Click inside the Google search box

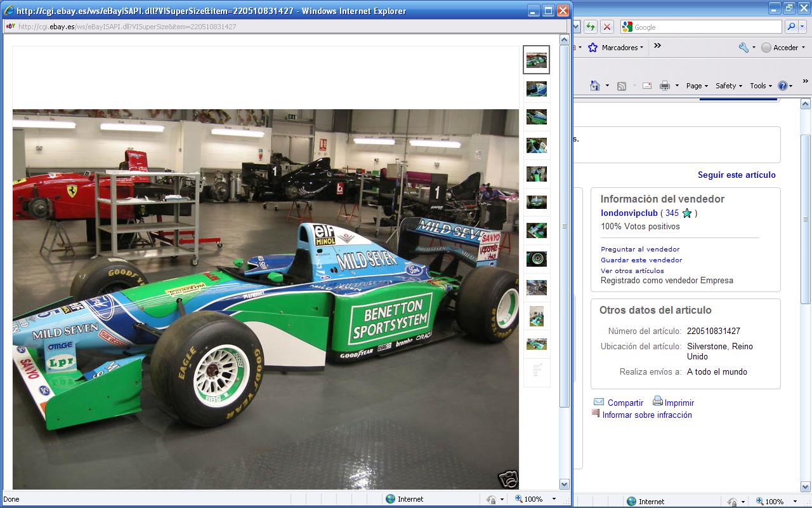[701, 27]
